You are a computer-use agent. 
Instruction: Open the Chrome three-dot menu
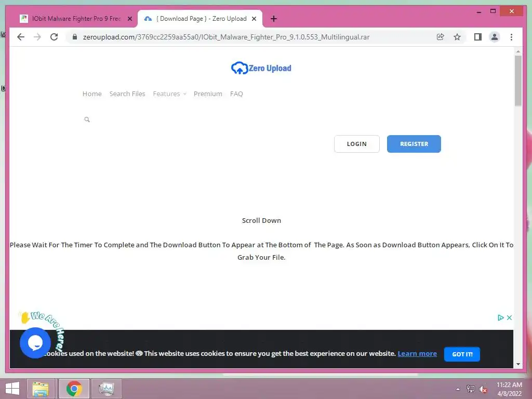point(511,37)
